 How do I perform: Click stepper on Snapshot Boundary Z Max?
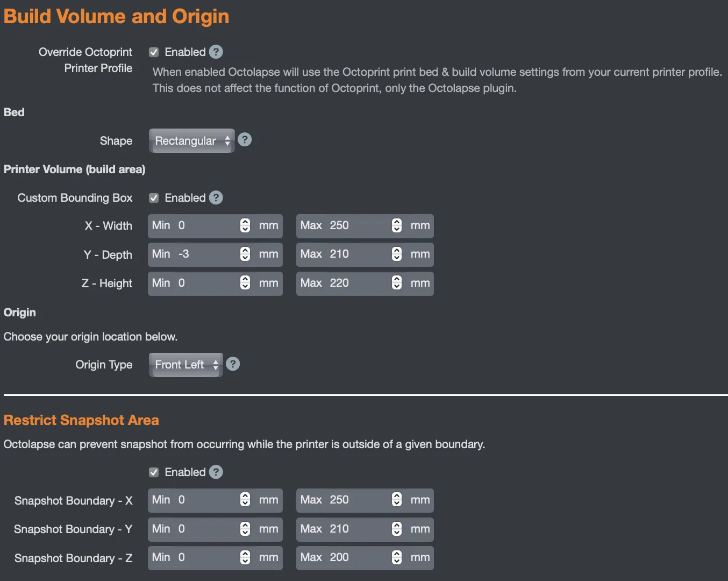click(x=397, y=557)
